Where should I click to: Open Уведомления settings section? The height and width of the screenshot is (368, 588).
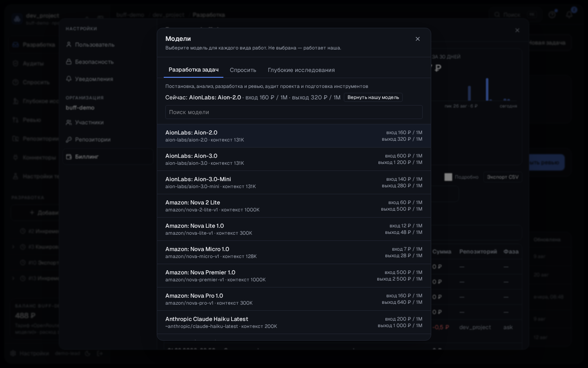point(108,79)
